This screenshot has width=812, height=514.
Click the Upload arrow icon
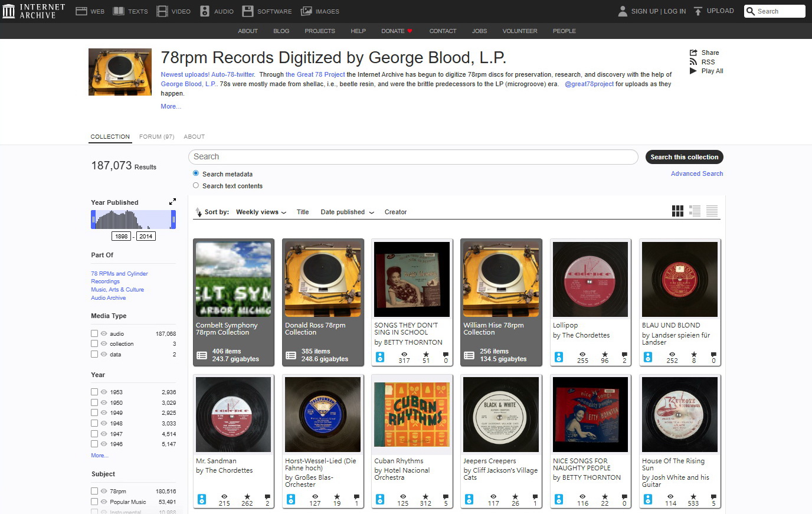point(698,11)
